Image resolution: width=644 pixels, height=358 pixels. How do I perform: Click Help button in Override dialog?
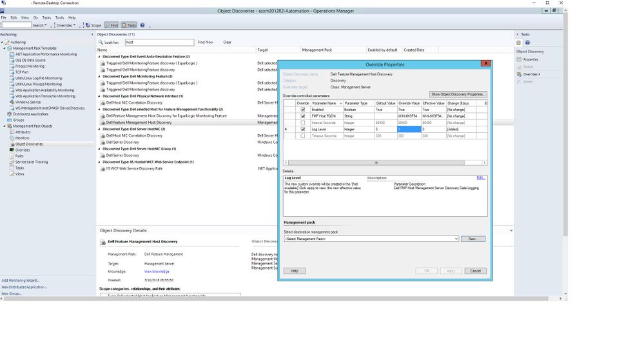tap(295, 271)
